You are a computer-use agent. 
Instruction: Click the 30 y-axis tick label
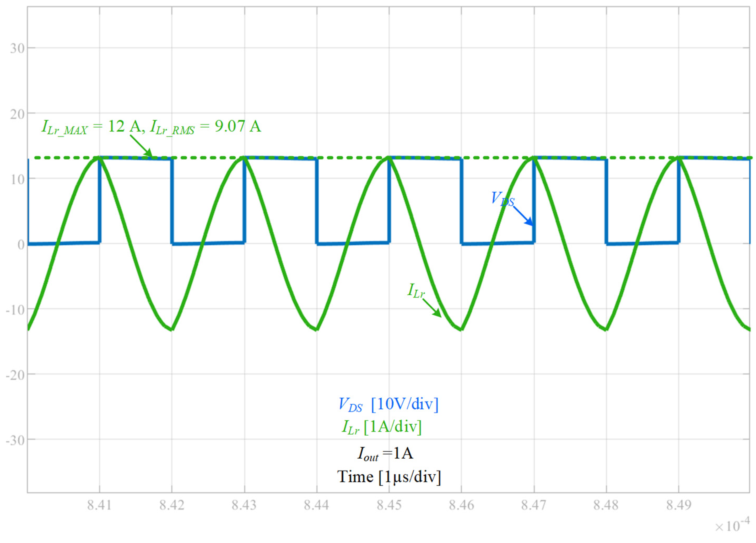point(17,49)
